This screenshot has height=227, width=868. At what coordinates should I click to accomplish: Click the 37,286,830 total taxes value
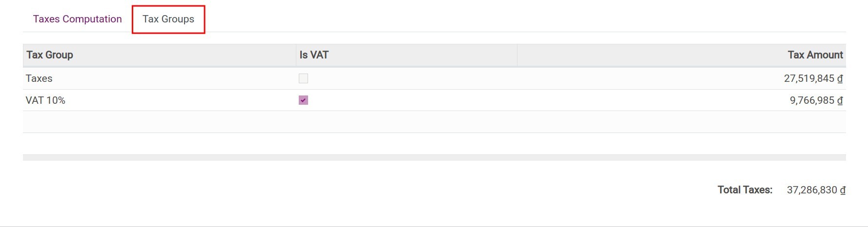coord(811,190)
